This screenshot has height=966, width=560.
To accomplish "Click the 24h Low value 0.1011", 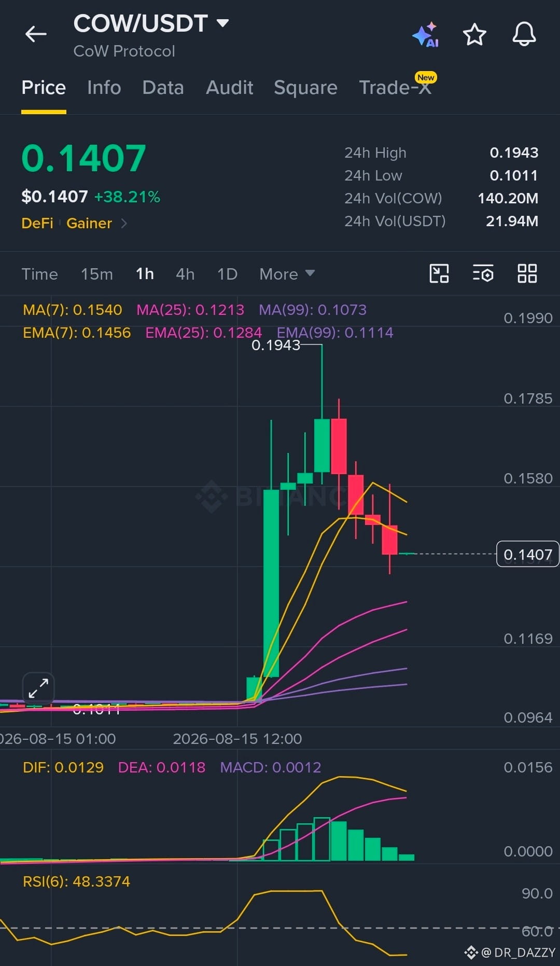I will click(514, 175).
